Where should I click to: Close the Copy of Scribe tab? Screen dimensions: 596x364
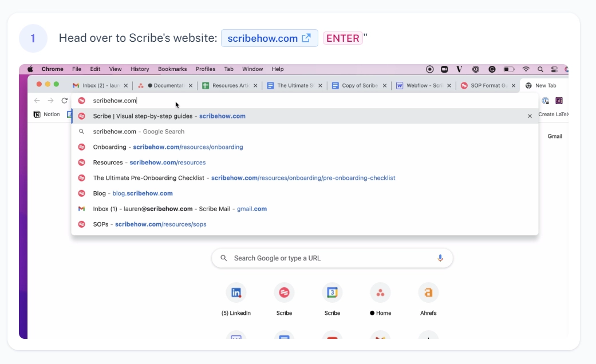pos(385,85)
